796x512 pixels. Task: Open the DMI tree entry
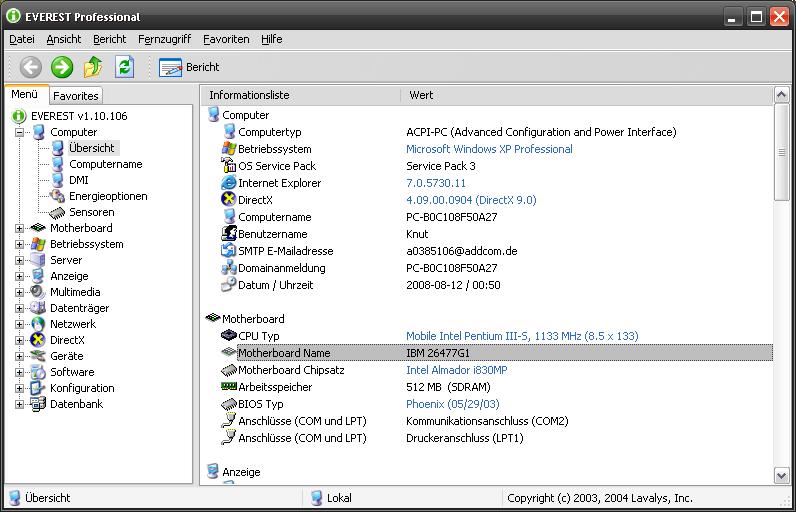point(79,180)
